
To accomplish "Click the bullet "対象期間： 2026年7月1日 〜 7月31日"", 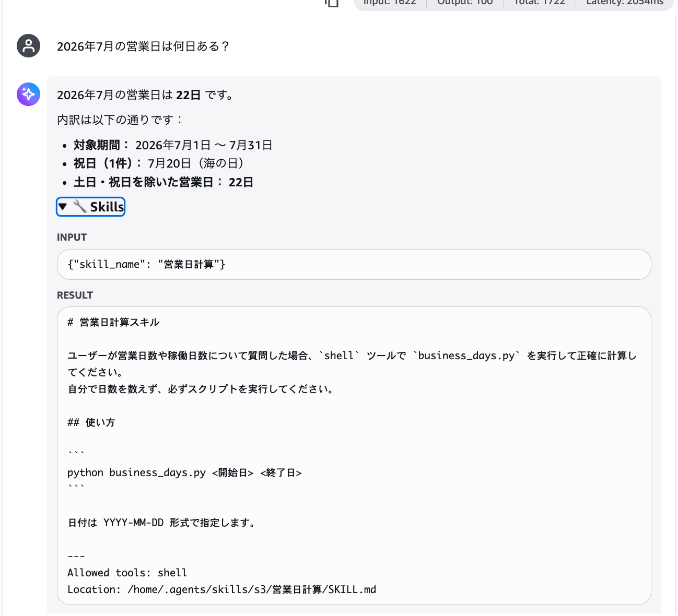I will pos(173,145).
